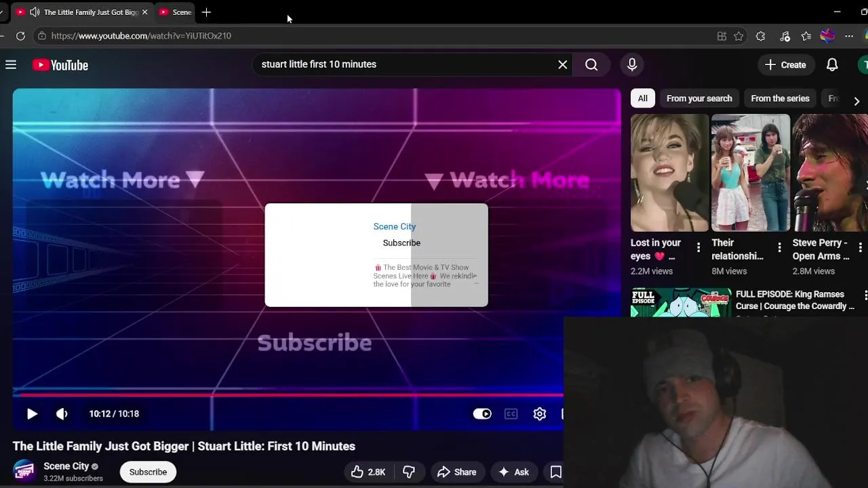
Task: Toggle the autoplay switch
Action: [482, 413]
